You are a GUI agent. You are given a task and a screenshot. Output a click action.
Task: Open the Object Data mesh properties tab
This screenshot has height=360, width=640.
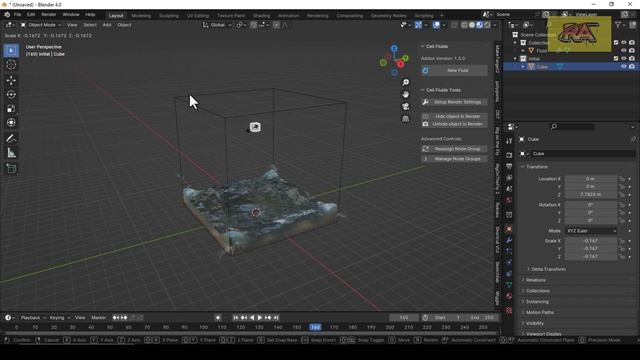509,284
